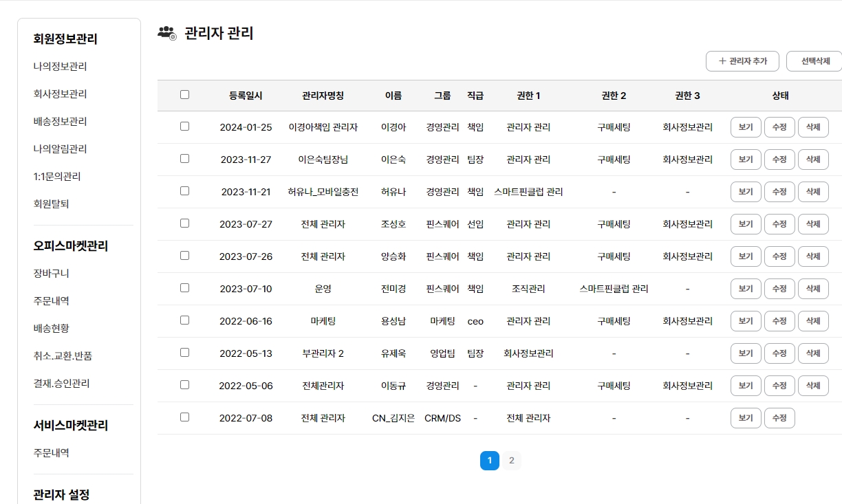Click the 선택삭제 button
The image size is (842, 504).
815,61
